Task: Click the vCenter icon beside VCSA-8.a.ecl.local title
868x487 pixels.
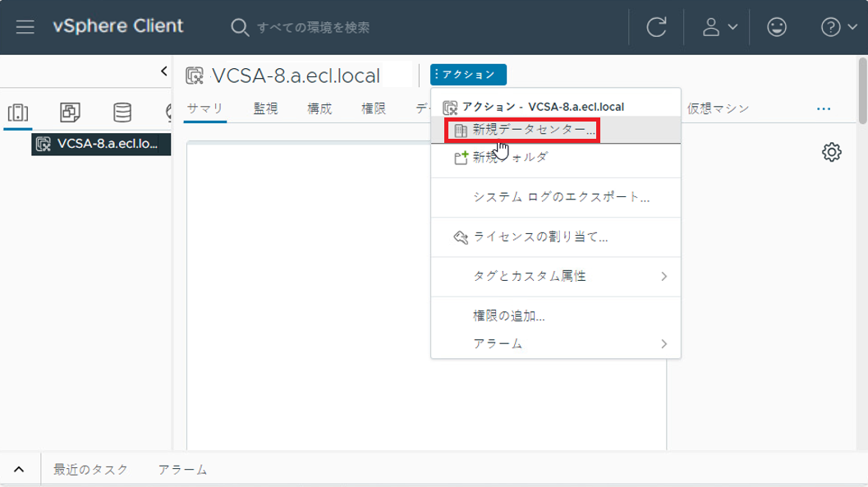Action: [195, 76]
